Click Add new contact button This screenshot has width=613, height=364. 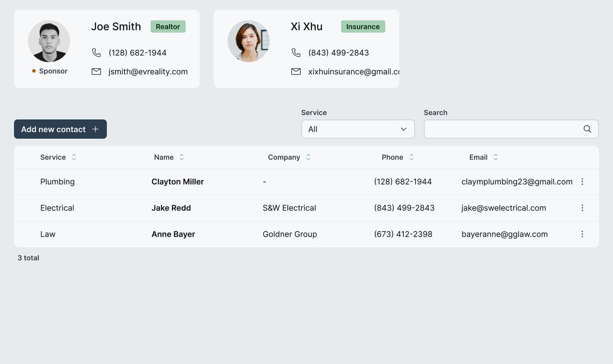tap(60, 129)
